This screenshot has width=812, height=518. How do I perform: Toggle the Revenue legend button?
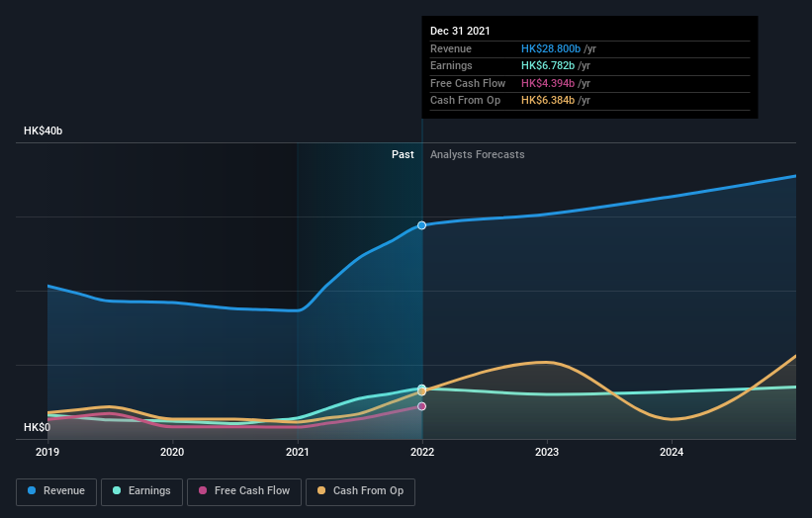click(56, 491)
